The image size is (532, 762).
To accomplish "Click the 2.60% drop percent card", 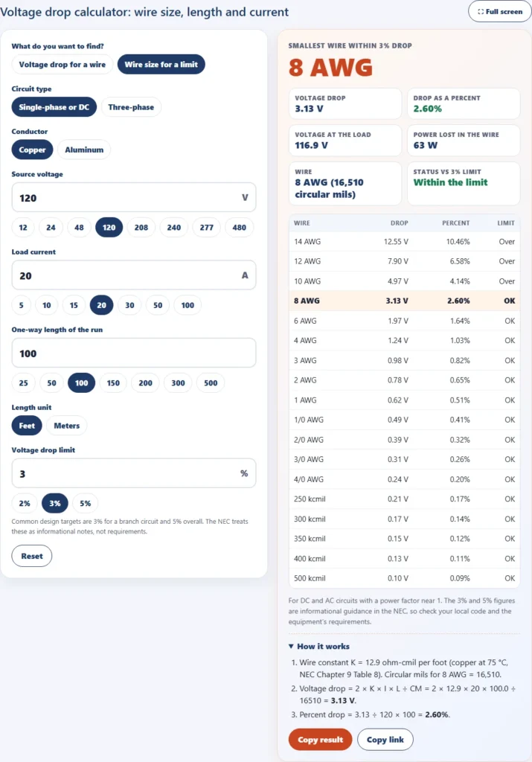I will (464, 103).
